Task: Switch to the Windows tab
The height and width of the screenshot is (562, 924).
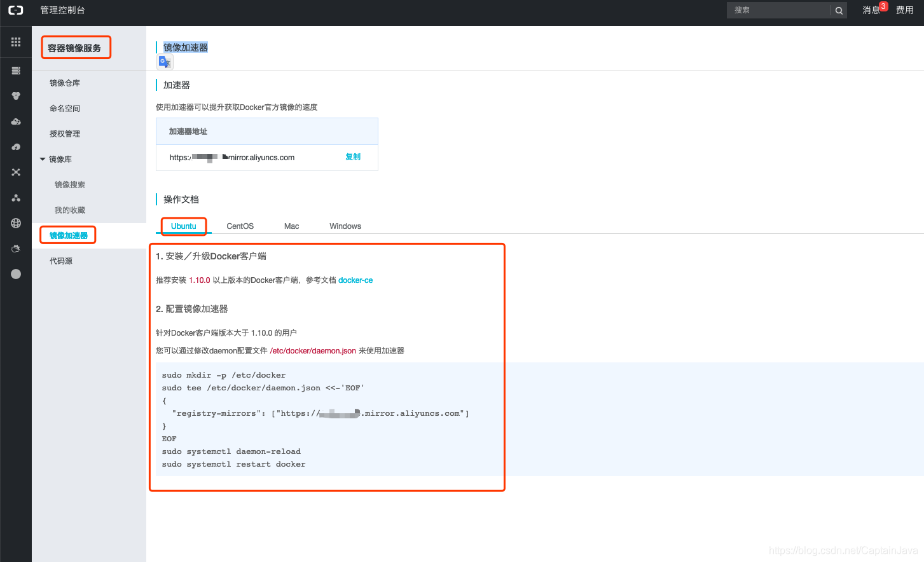Action: (x=345, y=226)
